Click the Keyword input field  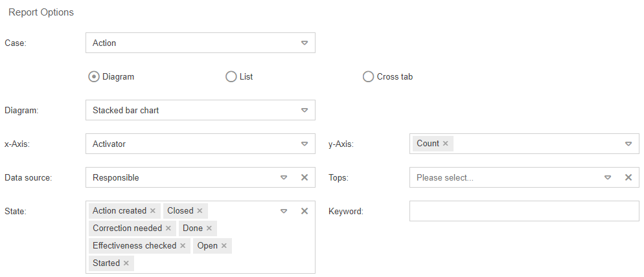pyautogui.click(x=523, y=211)
